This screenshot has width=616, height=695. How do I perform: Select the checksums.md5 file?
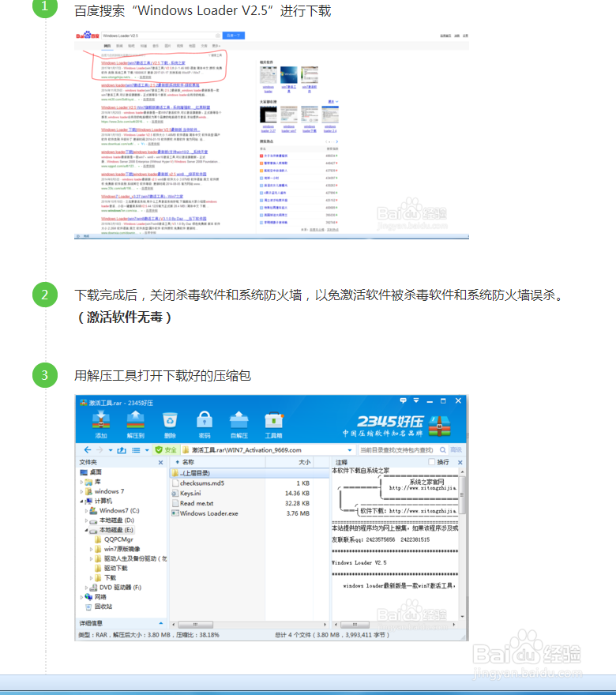tap(202, 483)
